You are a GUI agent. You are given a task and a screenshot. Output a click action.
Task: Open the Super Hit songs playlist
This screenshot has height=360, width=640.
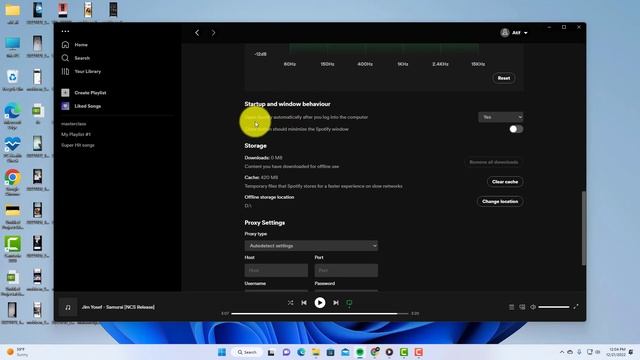tap(78, 145)
